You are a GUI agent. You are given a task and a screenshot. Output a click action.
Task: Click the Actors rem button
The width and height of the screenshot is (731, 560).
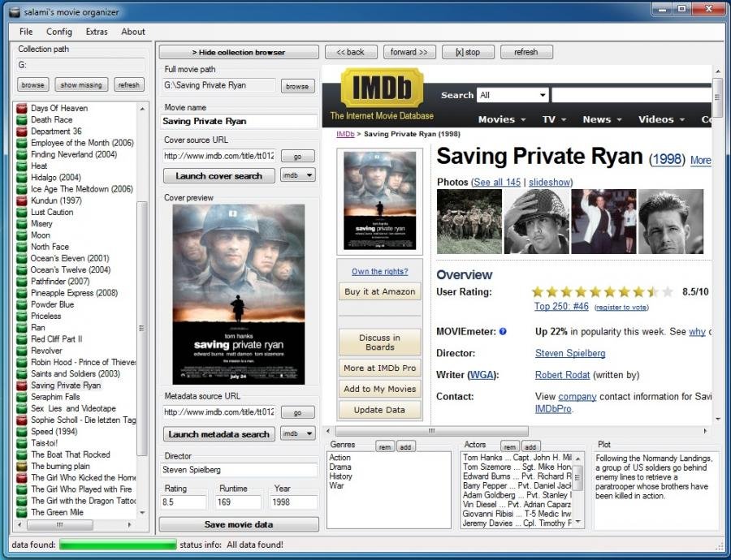coord(510,447)
